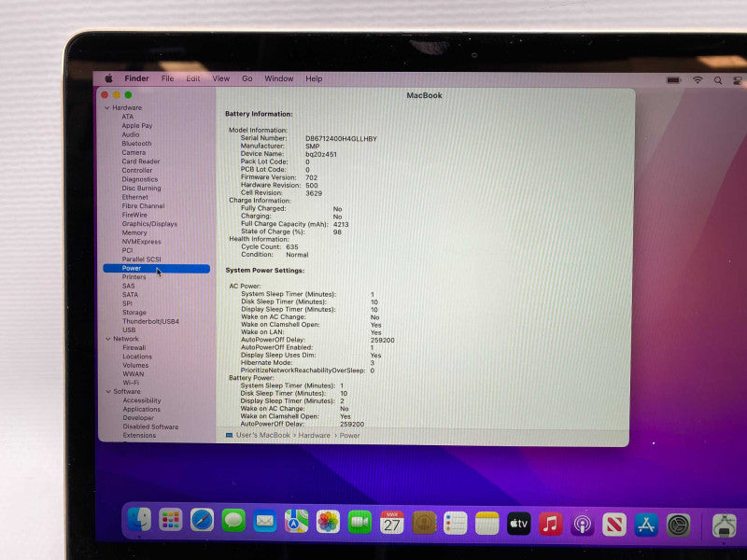Open Launchpad in the Dock
747x560 pixels.
[x=170, y=520]
